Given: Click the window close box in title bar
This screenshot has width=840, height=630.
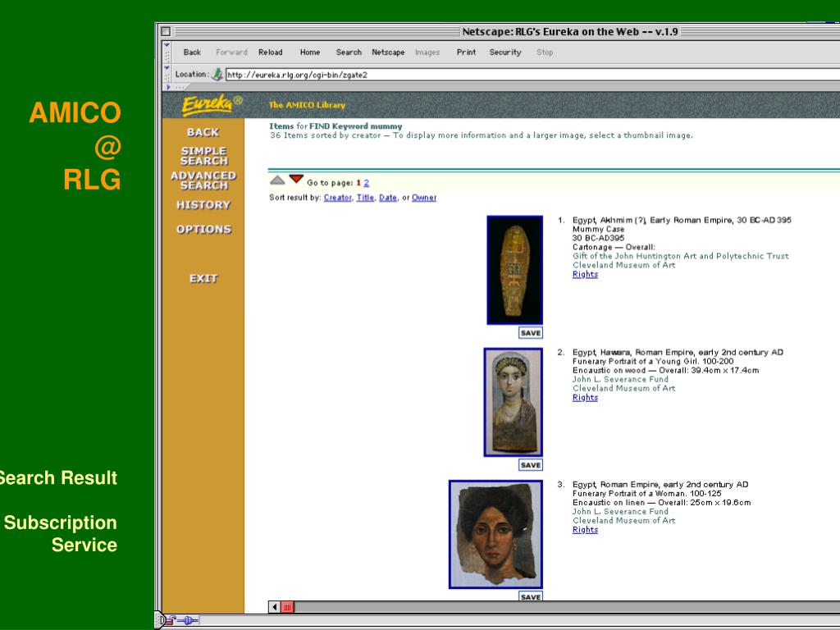Looking at the screenshot, I should pyautogui.click(x=166, y=31).
